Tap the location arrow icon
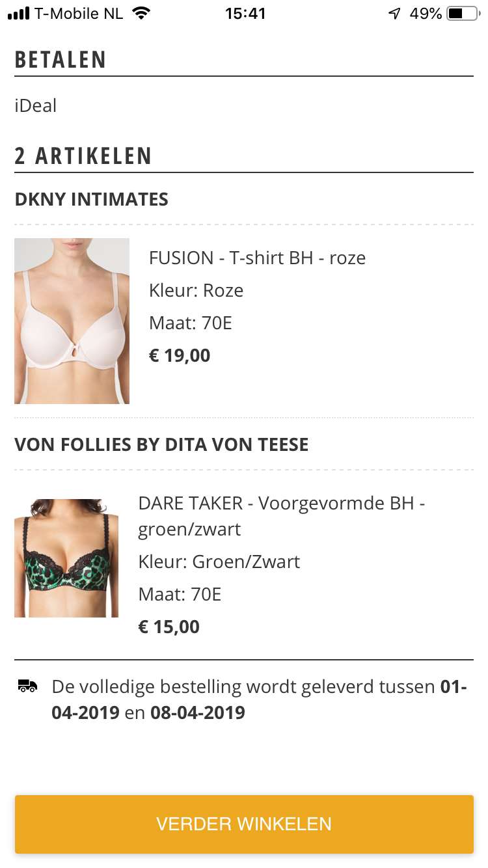The image size is (488, 868). click(394, 13)
